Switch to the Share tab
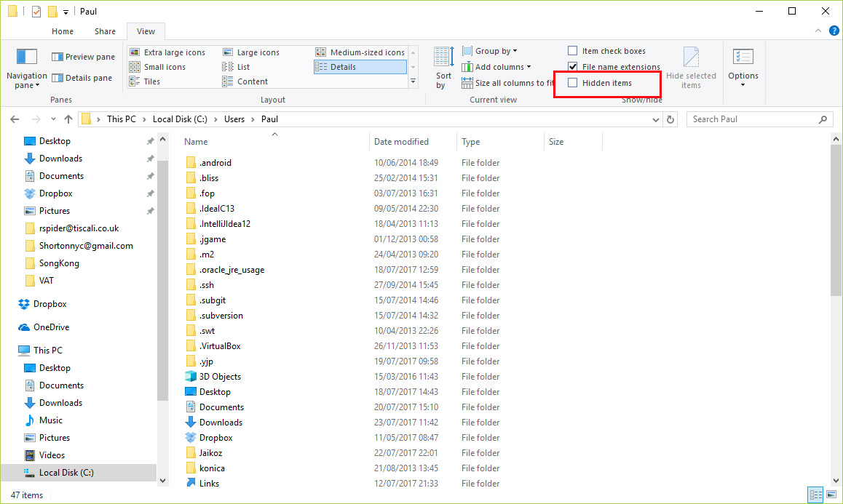 pos(105,31)
